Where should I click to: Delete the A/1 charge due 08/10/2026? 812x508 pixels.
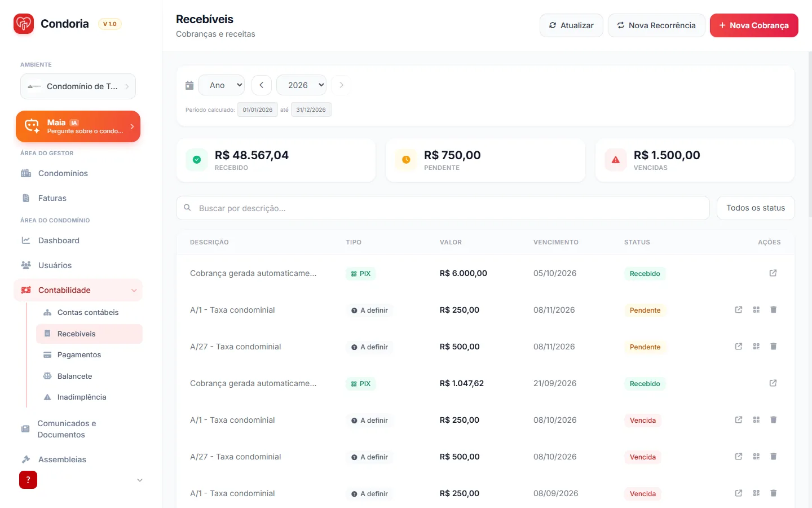click(774, 420)
